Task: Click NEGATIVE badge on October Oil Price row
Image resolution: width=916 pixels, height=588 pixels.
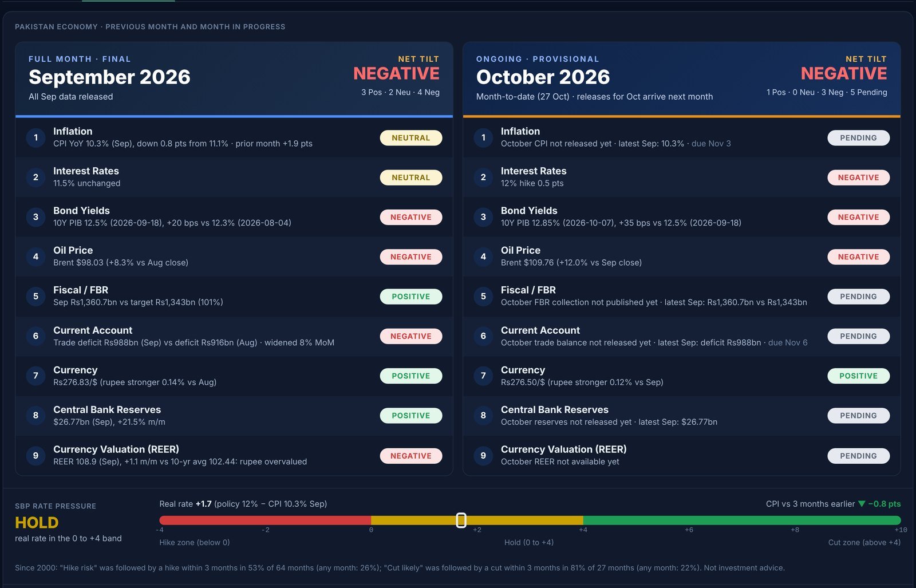Action: (x=858, y=257)
